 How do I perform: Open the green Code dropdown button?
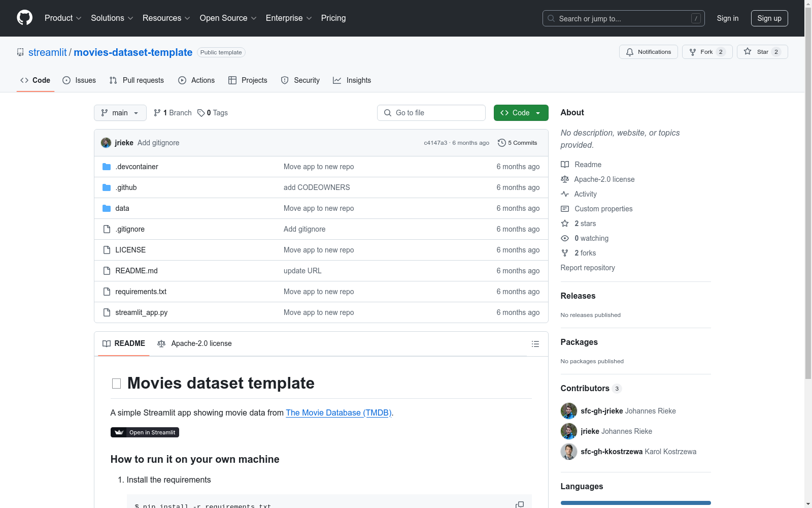click(x=521, y=113)
